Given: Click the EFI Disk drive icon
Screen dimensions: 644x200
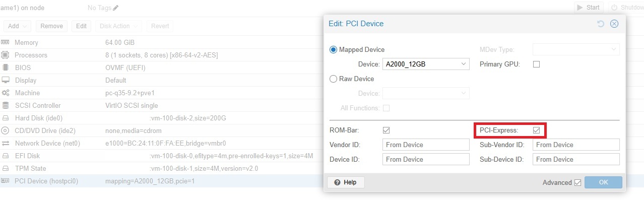Looking at the screenshot, I should 6,156.
